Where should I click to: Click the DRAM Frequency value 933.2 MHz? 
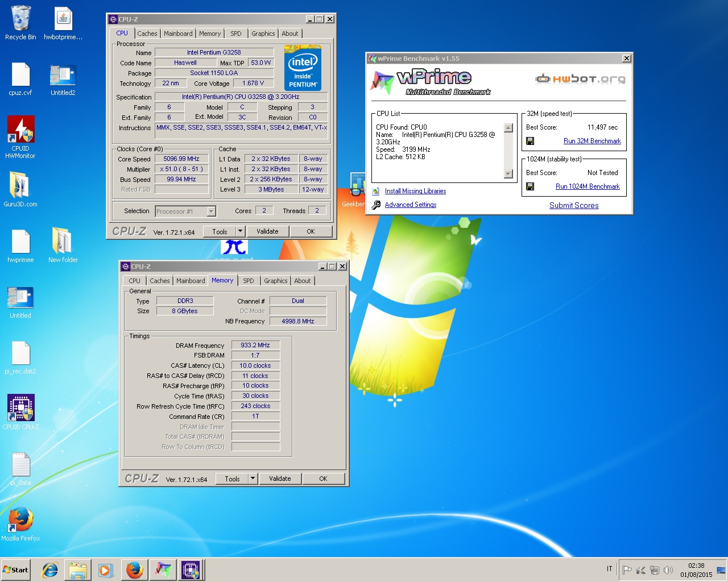255,345
